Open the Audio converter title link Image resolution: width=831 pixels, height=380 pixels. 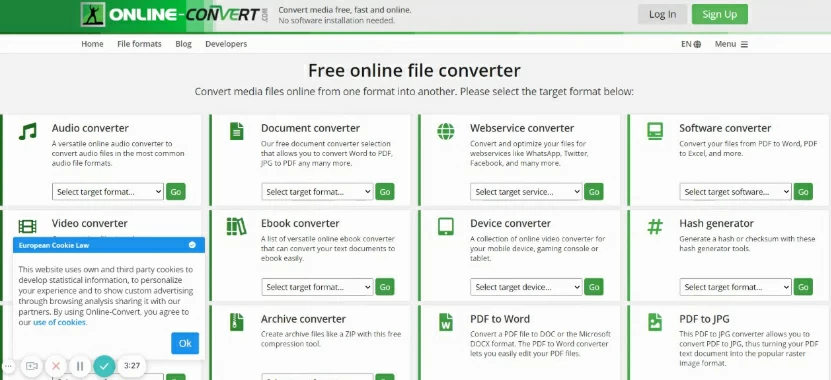coord(90,128)
